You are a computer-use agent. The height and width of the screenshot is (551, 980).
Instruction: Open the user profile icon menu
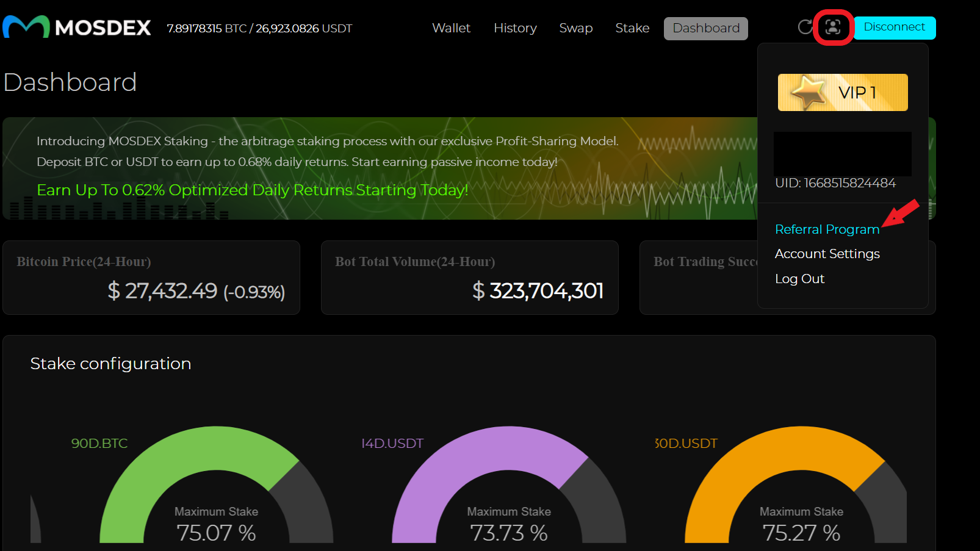click(833, 27)
